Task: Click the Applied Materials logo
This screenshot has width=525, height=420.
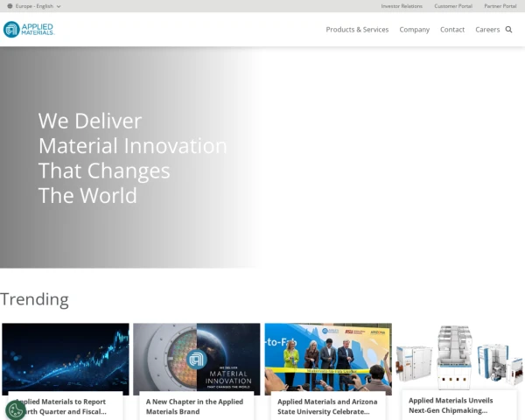Action: [x=29, y=30]
